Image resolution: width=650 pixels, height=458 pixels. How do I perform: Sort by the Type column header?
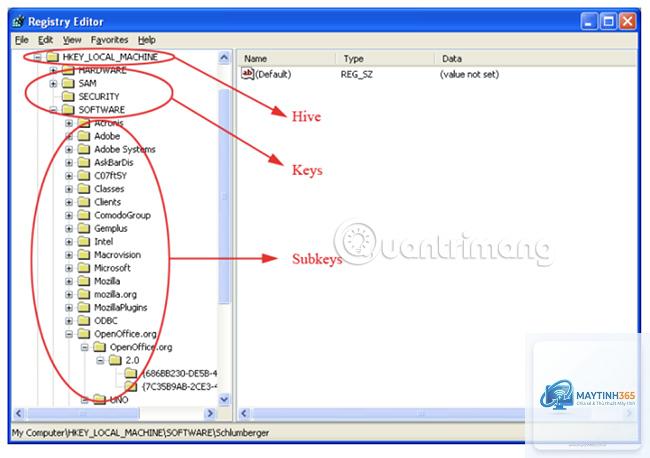(385, 58)
